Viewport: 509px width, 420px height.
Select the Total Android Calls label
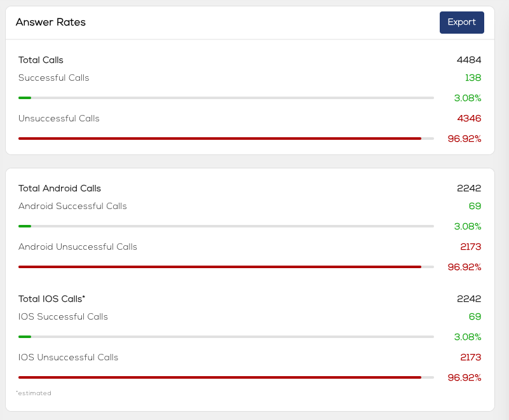[x=60, y=189]
